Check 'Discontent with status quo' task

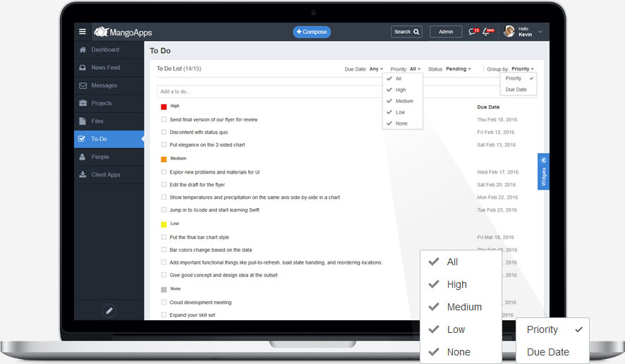[164, 132]
